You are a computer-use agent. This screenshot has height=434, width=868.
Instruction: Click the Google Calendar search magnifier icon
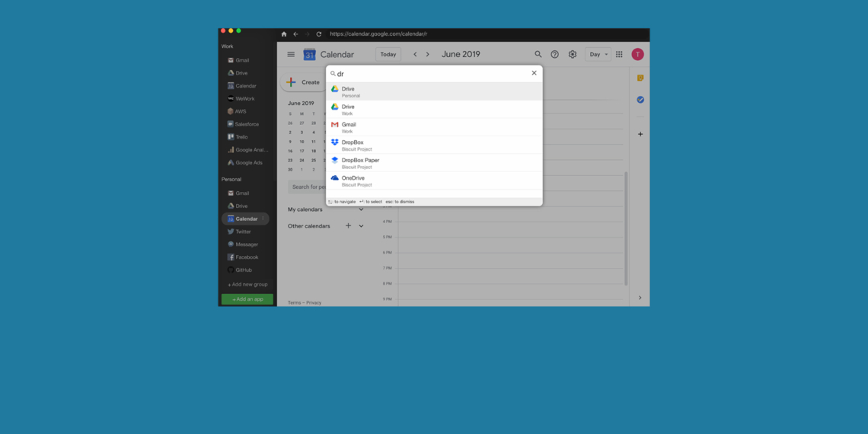tap(538, 55)
